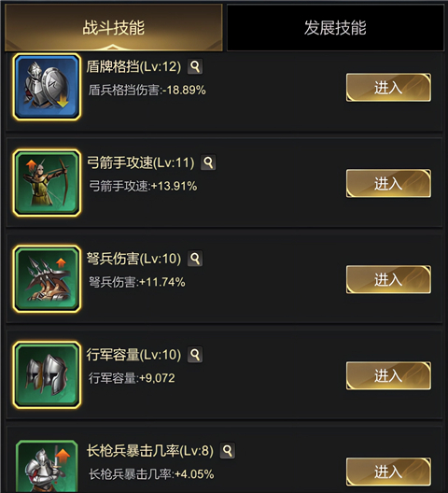The width and height of the screenshot is (448, 493).
Task: Click 进入 button for 长枪兵暴击几率 skill
Action: tap(388, 472)
